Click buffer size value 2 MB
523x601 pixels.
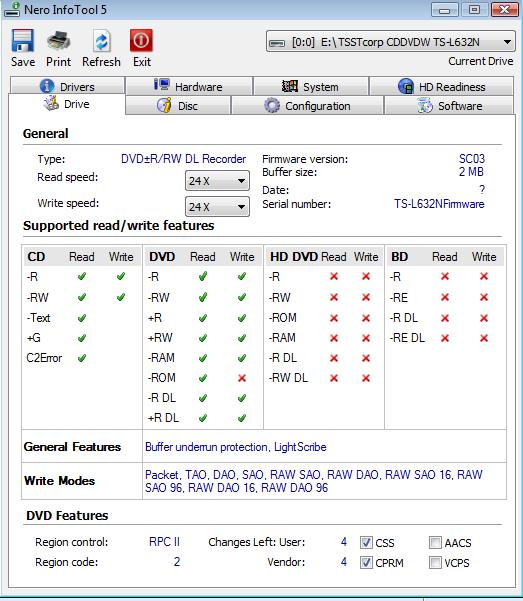coord(471,172)
